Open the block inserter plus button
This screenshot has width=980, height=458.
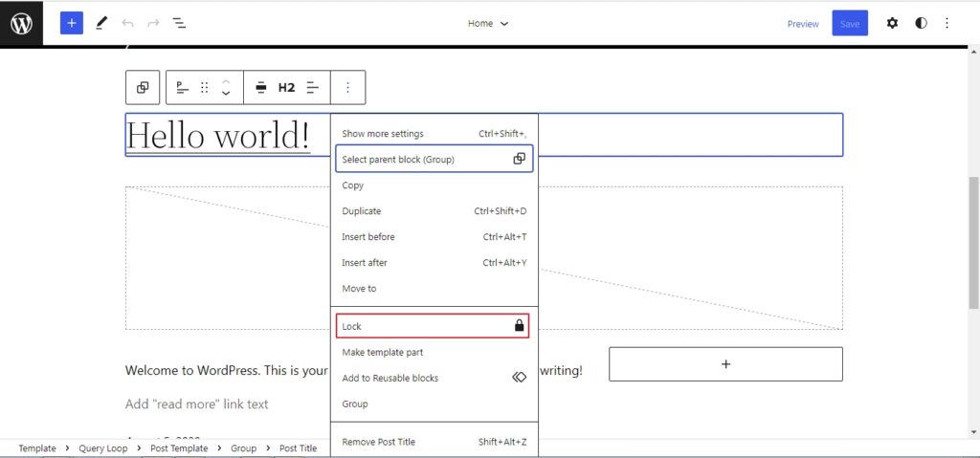pos(71,23)
